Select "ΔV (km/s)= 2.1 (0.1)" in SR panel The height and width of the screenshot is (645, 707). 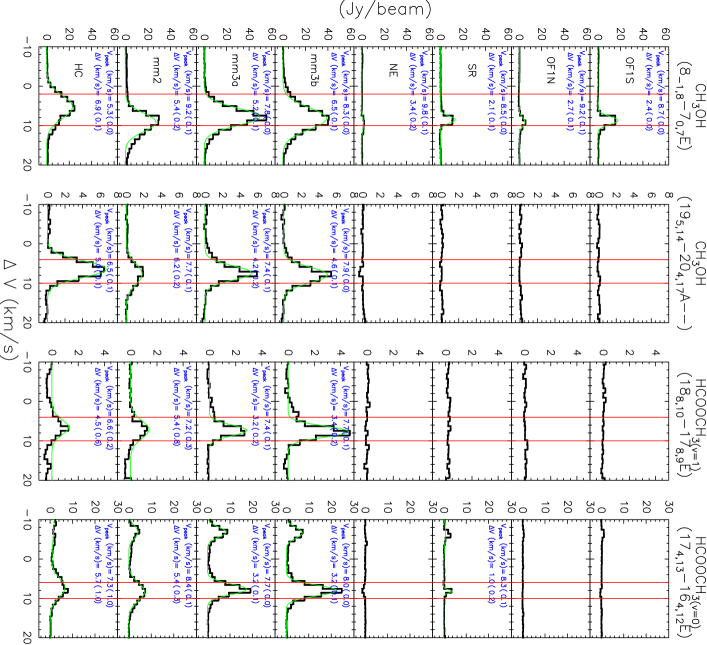pos(492,91)
